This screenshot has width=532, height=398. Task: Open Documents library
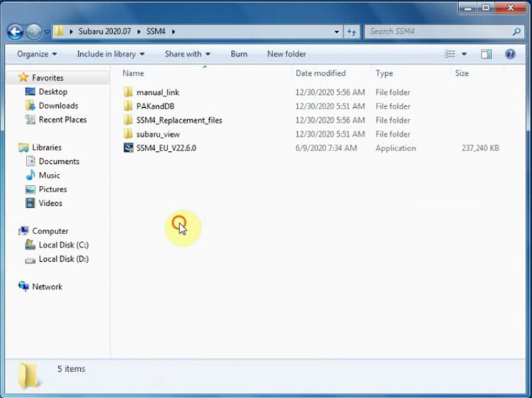tap(59, 161)
